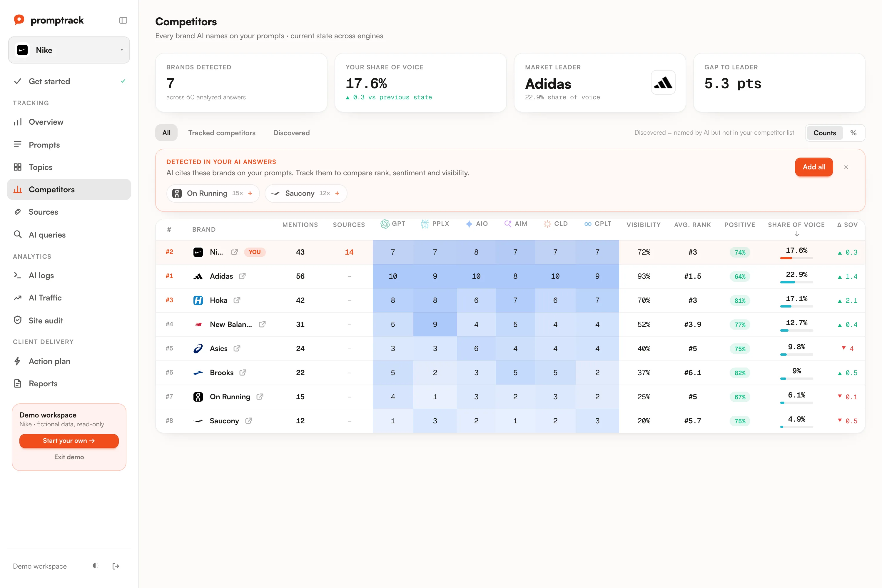The width and height of the screenshot is (882, 588).
Task: Open Topics section
Action: click(x=69, y=167)
